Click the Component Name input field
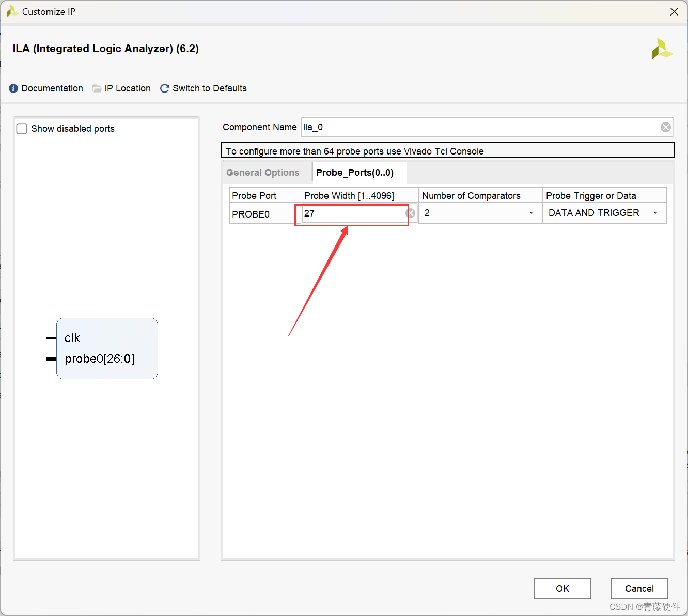Screen dimensions: 688x616 pos(487,127)
